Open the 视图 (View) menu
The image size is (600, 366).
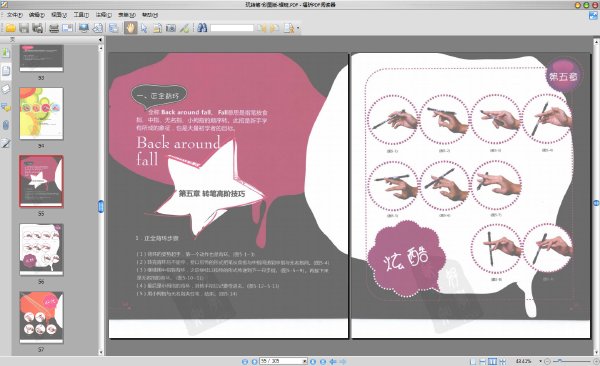click(x=59, y=15)
